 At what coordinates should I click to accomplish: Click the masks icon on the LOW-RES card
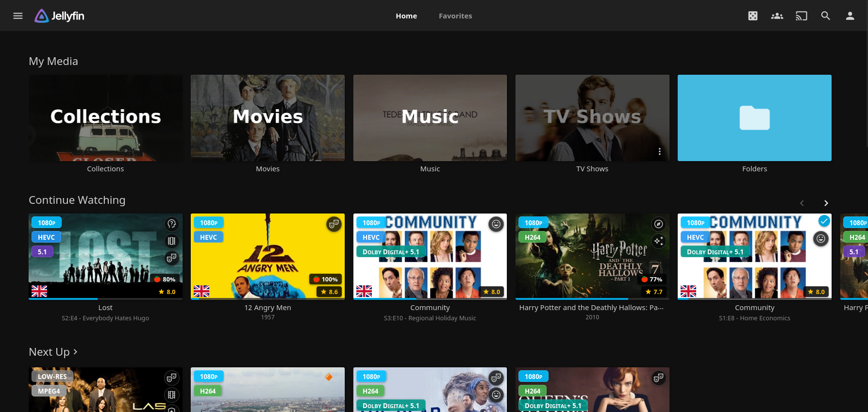(x=171, y=378)
